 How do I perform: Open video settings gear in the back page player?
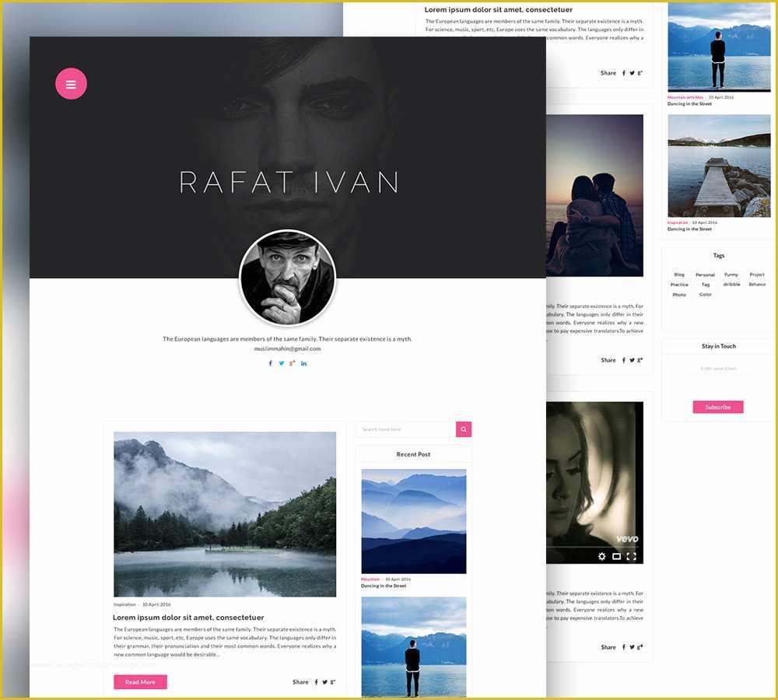tap(602, 557)
